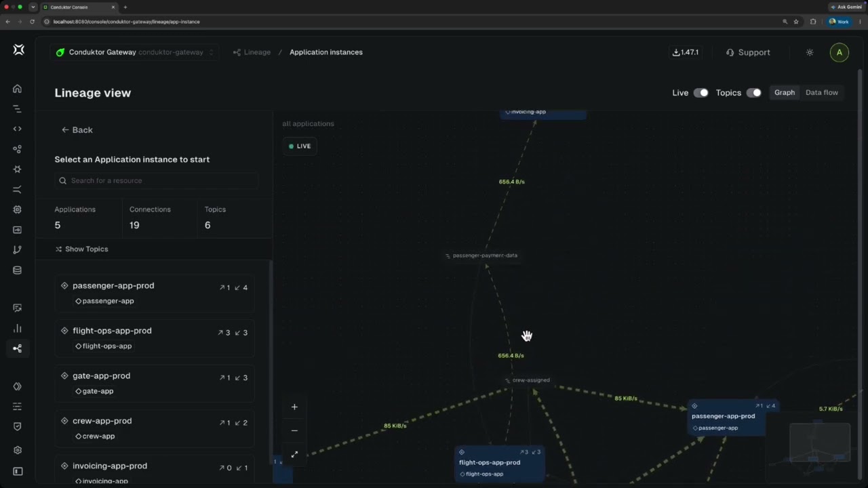Reload the browser page
Viewport: 868px width, 488px height.
pos(32,22)
